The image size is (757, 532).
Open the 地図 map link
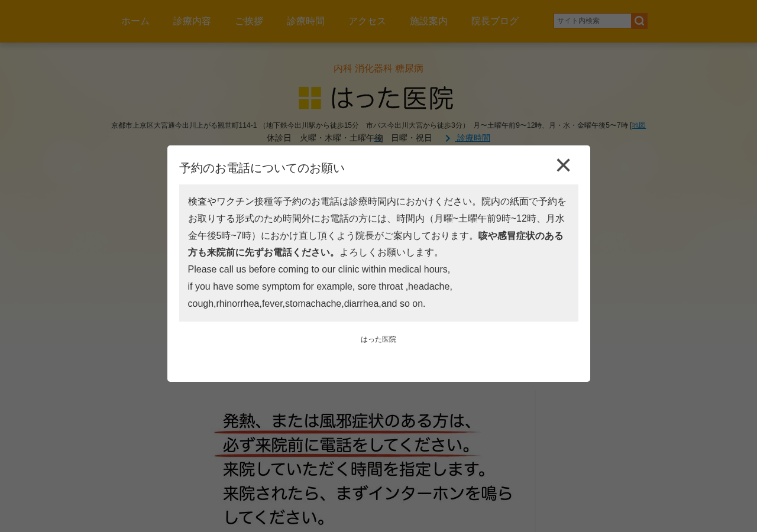point(639,125)
